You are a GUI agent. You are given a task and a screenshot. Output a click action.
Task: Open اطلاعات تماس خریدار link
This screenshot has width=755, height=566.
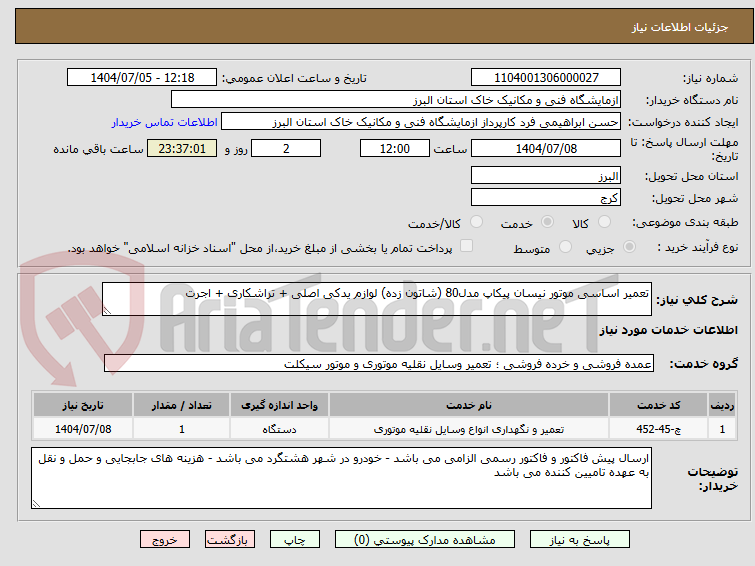[165, 122]
